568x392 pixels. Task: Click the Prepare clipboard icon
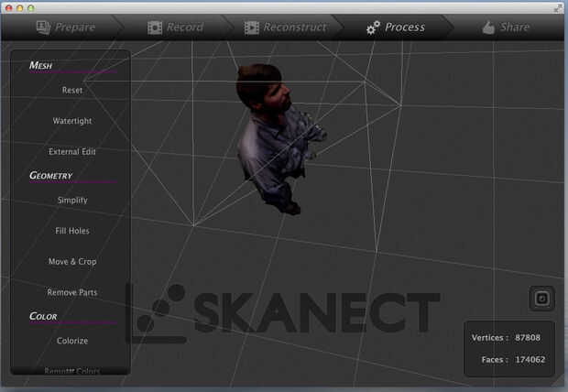pyautogui.click(x=43, y=27)
